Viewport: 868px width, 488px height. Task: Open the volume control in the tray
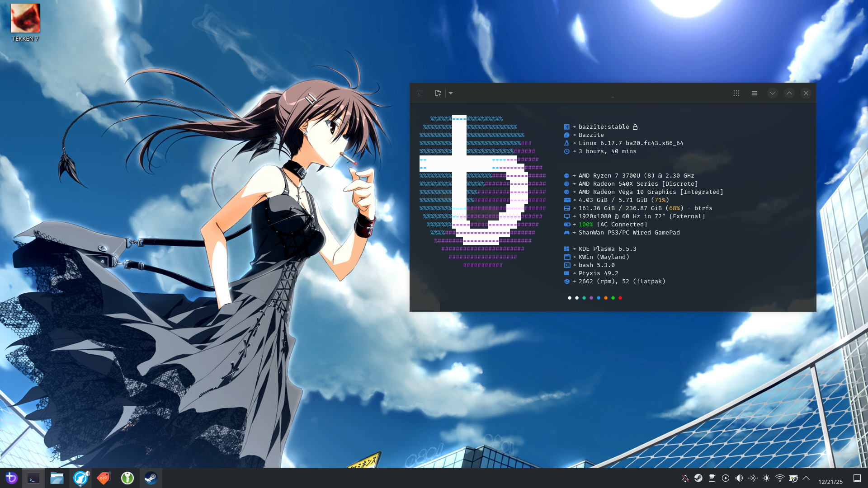739,478
